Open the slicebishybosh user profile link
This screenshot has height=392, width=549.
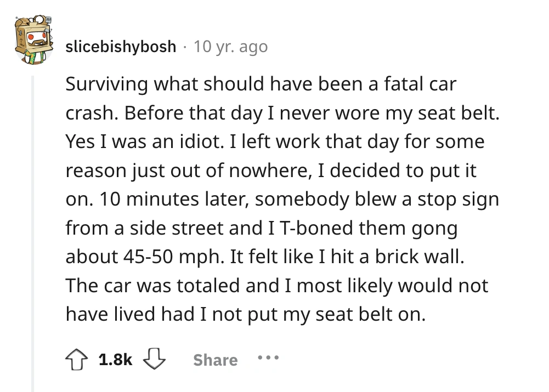tap(121, 47)
